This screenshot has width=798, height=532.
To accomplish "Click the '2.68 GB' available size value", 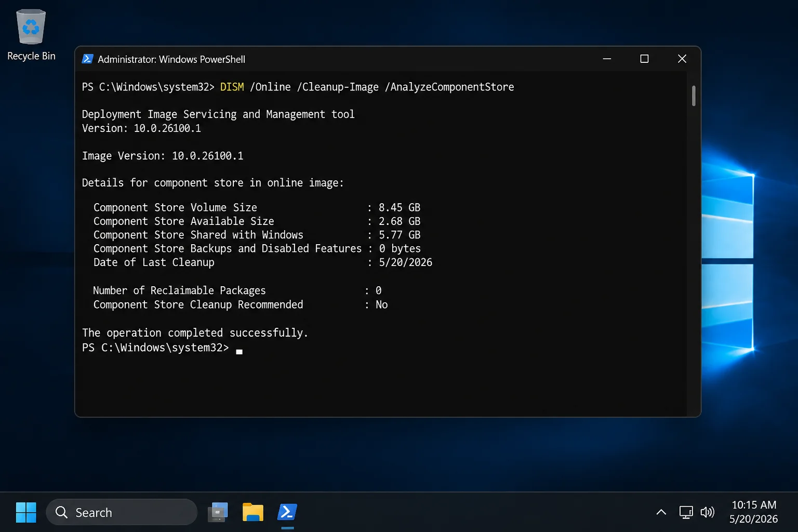I will click(x=399, y=221).
